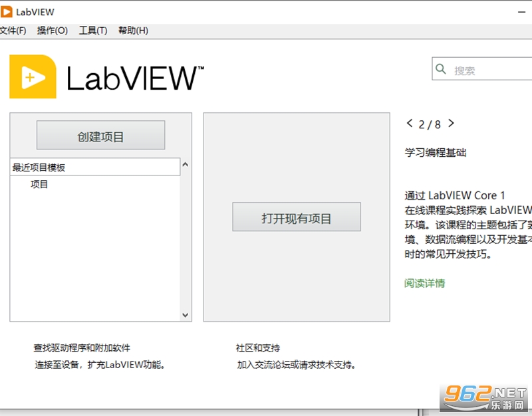
Task: Open the 文件(F) menu
Action: (13, 31)
